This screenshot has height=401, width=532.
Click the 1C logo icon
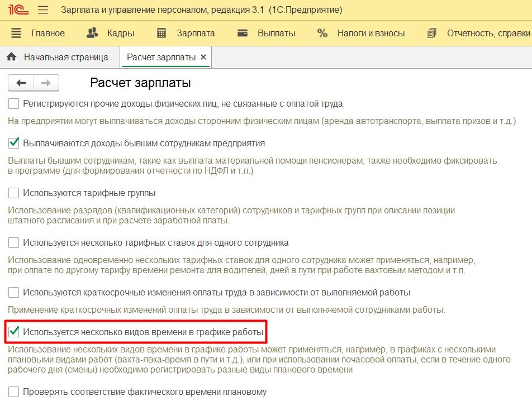click(18, 9)
